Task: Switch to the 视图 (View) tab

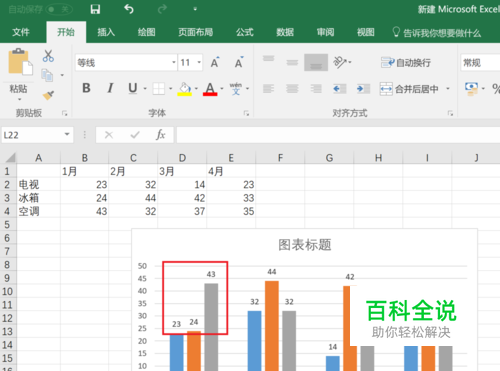Action: pyautogui.click(x=366, y=32)
